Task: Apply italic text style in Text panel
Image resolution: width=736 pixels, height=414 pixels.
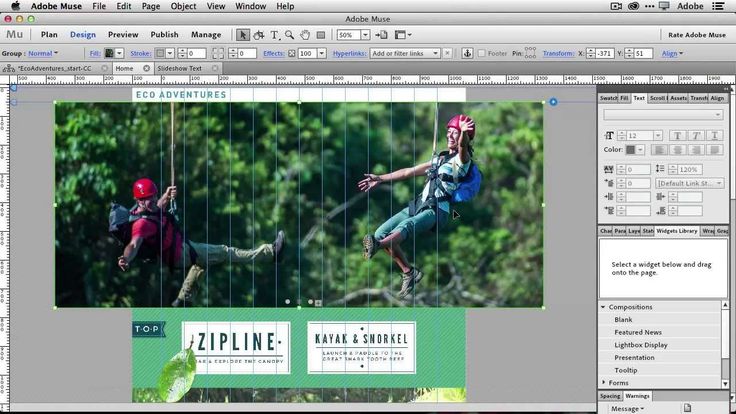Action: click(x=696, y=136)
